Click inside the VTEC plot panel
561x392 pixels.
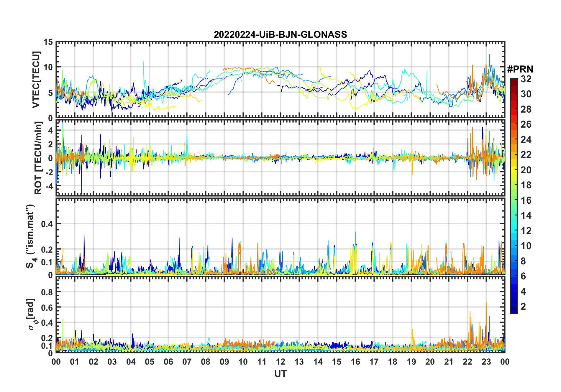click(280, 80)
